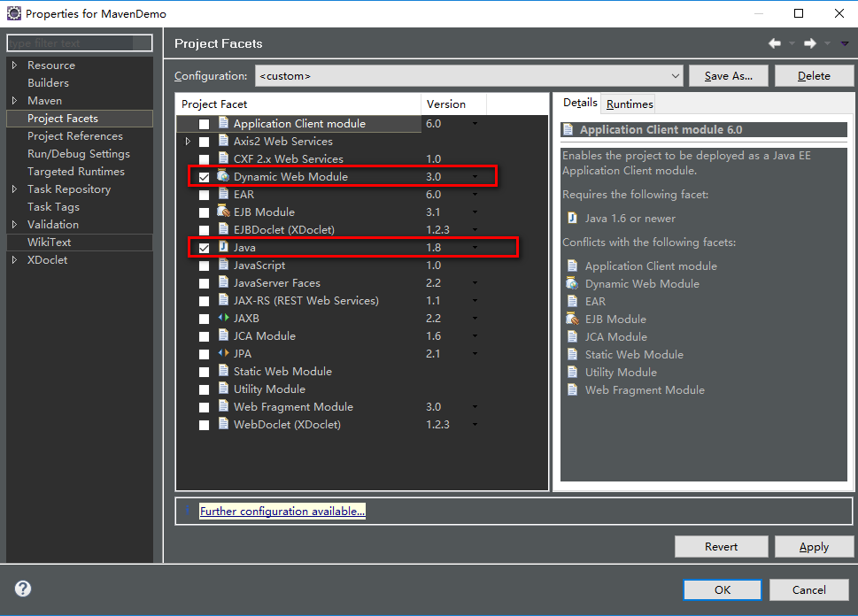Click the help question mark icon
The height and width of the screenshot is (616, 858).
[23, 589]
